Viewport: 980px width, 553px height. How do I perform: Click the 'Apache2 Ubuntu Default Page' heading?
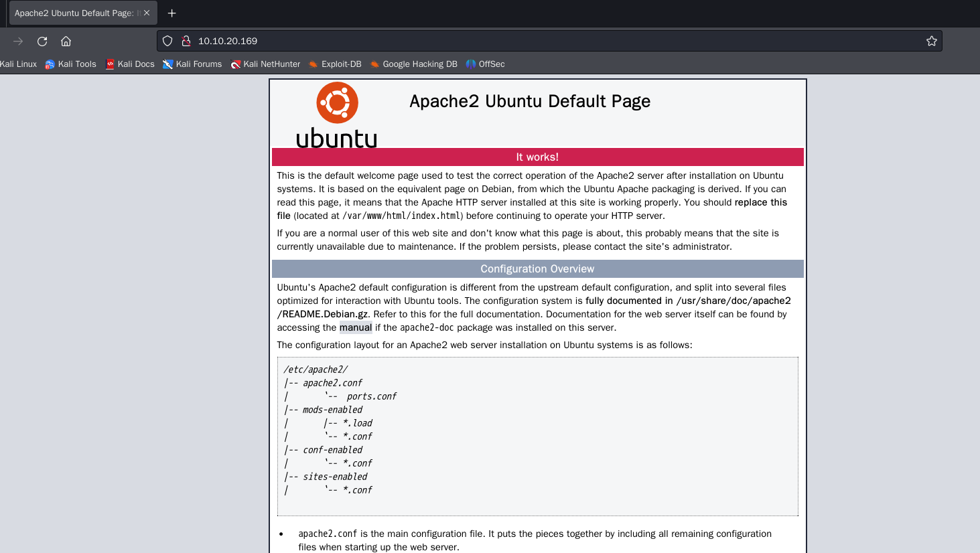530,101
